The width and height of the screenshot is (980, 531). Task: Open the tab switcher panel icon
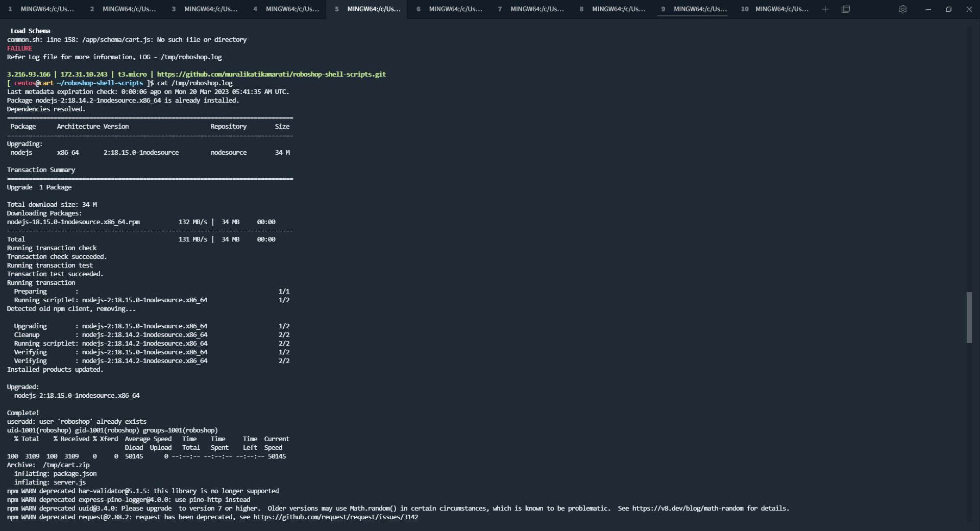(846, 9)
